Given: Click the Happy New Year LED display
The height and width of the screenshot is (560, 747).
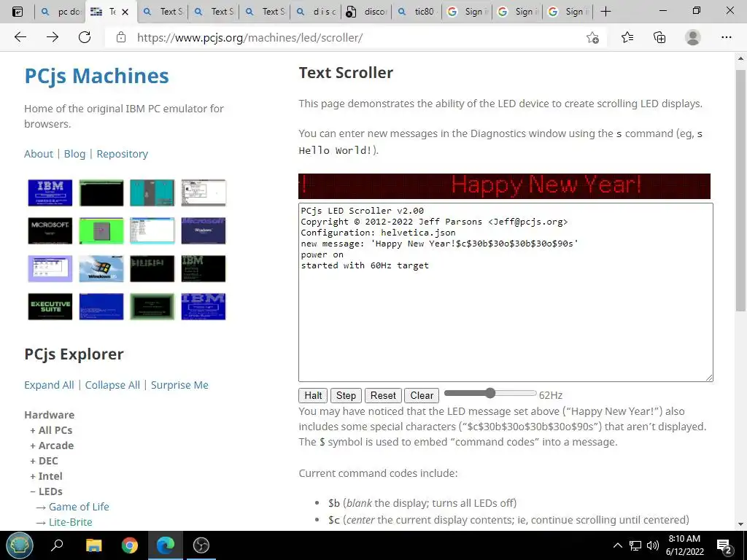Looking at the screenshot, I should (505, 186).
